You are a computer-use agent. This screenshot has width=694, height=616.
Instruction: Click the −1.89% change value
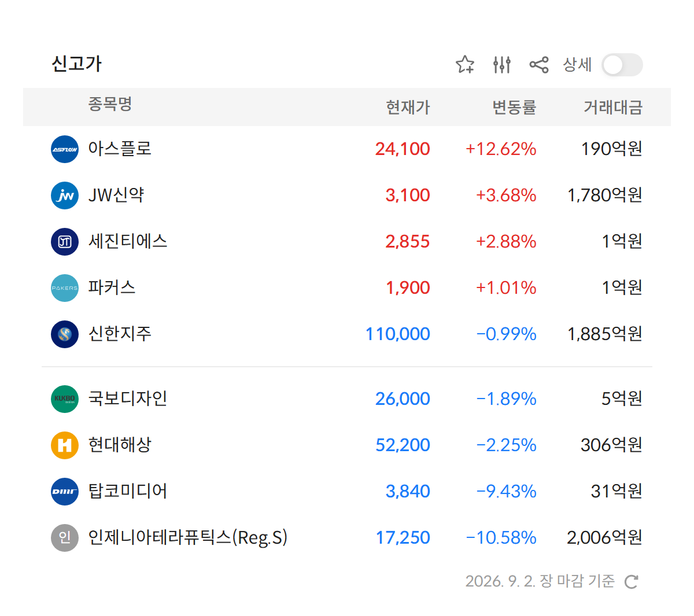pos(506,399)
